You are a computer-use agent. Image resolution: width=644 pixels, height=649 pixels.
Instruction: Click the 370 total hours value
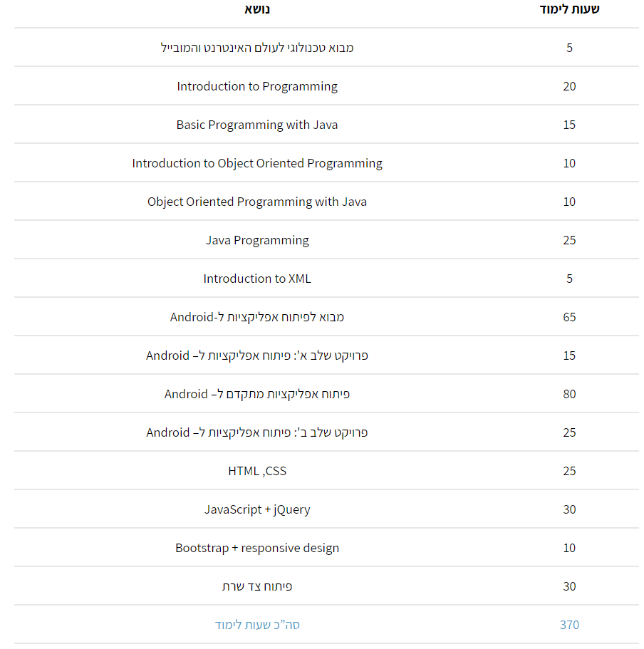[569, 625]
